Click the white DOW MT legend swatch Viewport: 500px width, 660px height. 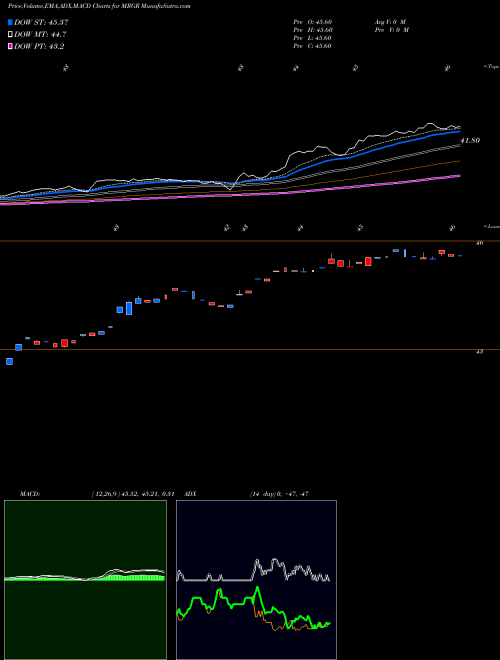point(10,35)
